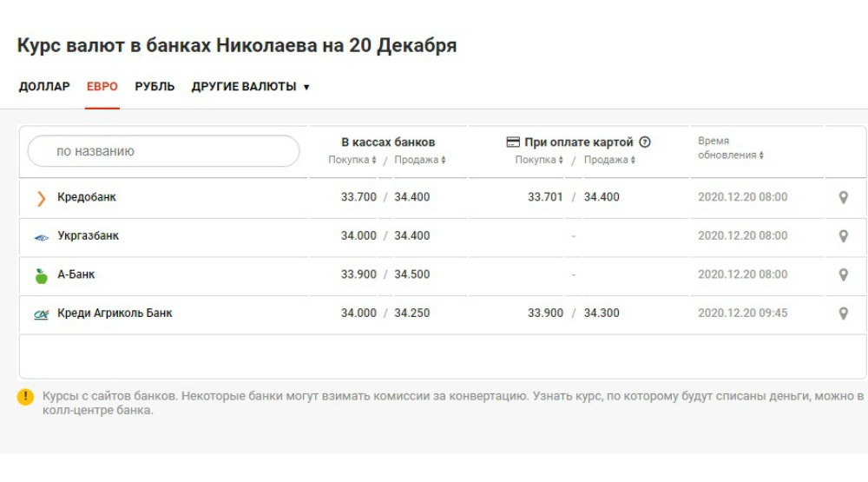The height and width of the screenshot is (482, 868).
Task: Focus the по названию search field
Action: coord(164,151)
